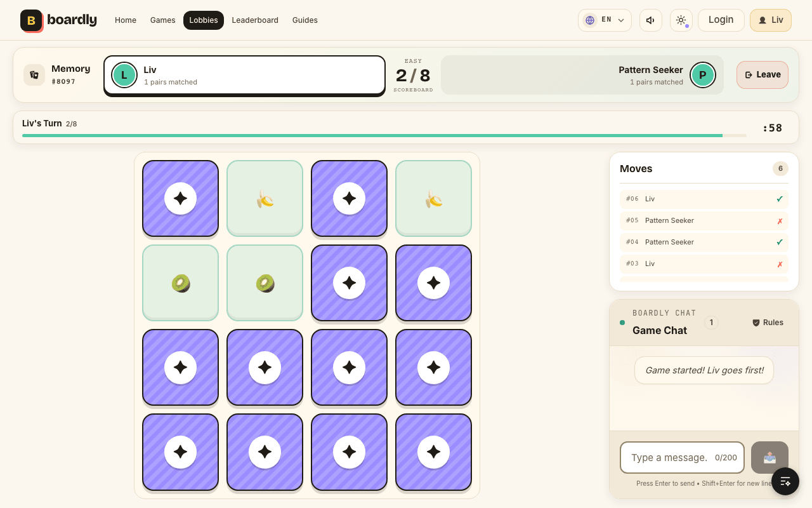Flip third card in bottom row
The height and width of the screenshot is (508, 812).
click(x=349, y=452)
